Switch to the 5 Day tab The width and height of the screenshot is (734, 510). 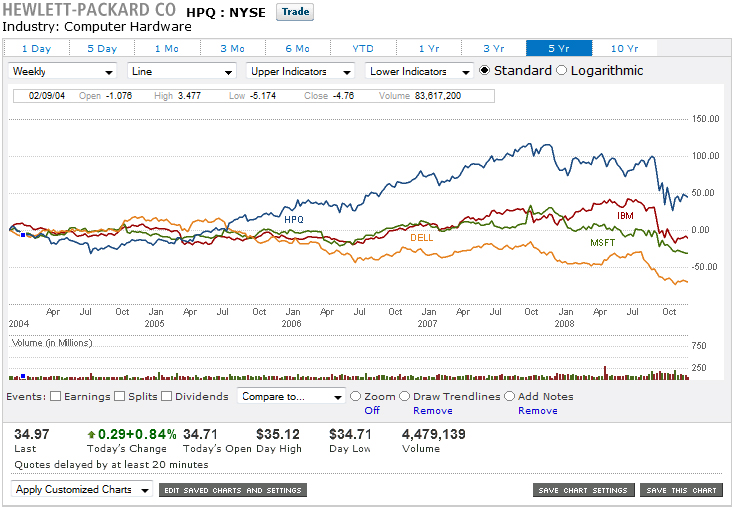[102, 48]
